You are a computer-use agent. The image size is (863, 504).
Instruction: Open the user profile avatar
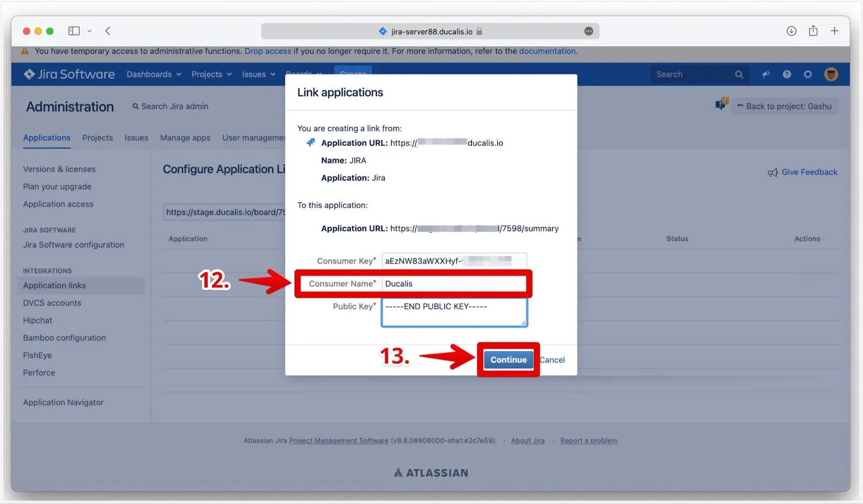[831, 74]
